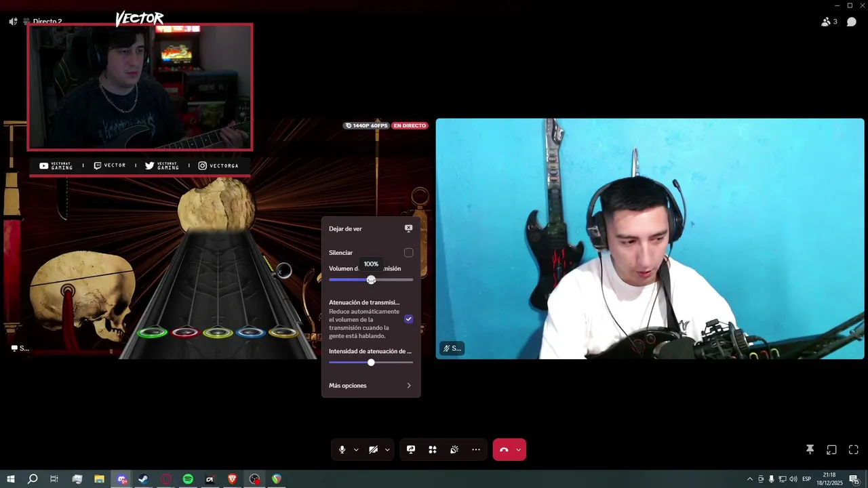Viewport: 868px width, 488px height.
Task: Open Opera GX from the taskbar
Action: tap(166, 479)
